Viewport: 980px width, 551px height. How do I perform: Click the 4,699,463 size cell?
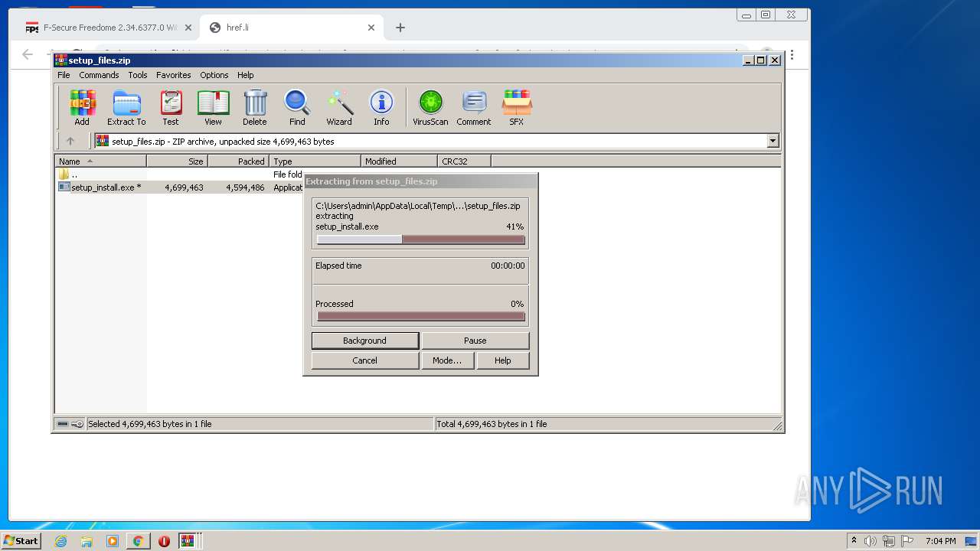pyautogui.click(x=184, y=187)
